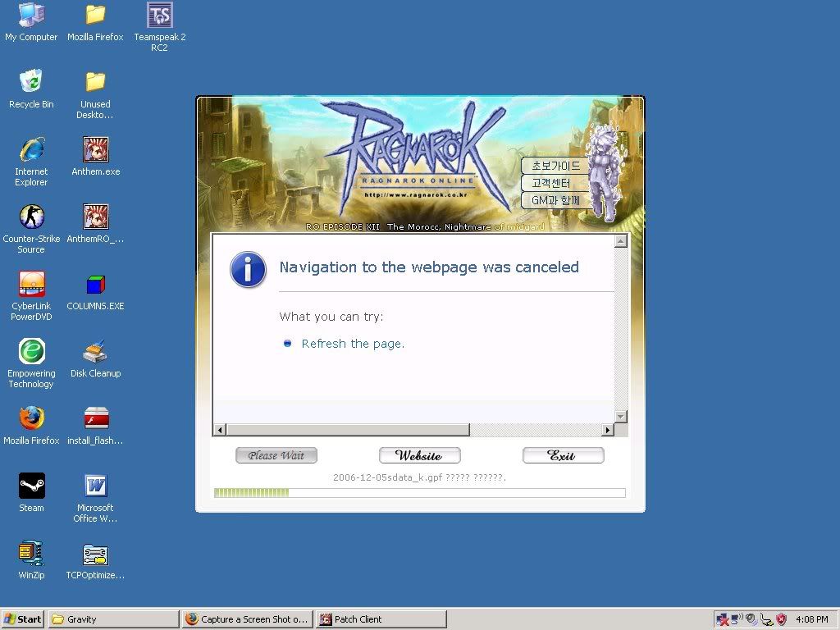
Task: Click the GM과 함께 banner button
Action: [555, 200]
